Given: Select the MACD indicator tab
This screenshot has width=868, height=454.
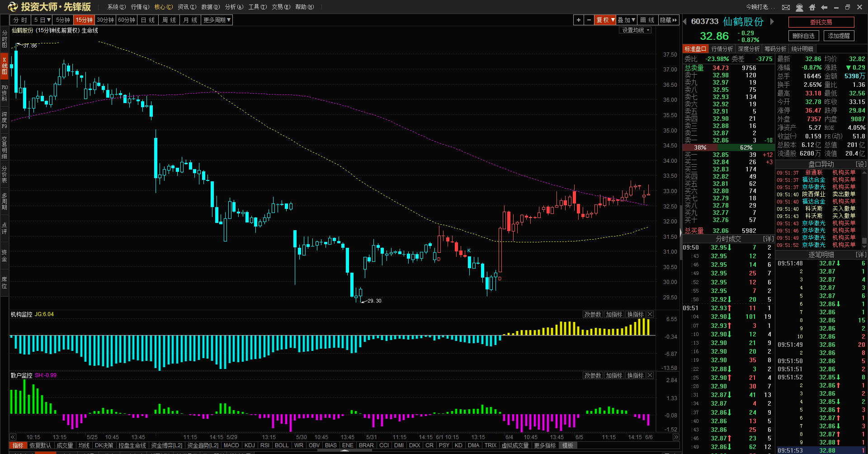Looking at the screenshot, I should coord(231,445).
